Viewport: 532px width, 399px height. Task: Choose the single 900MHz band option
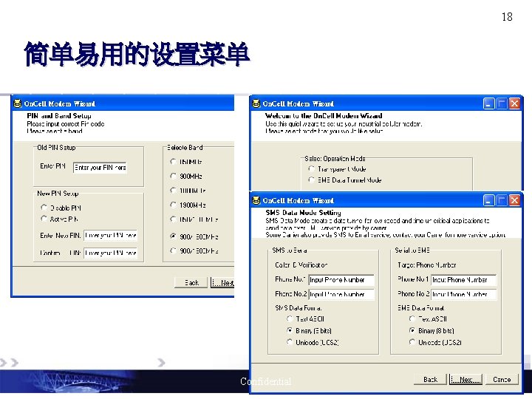point(173,176)
